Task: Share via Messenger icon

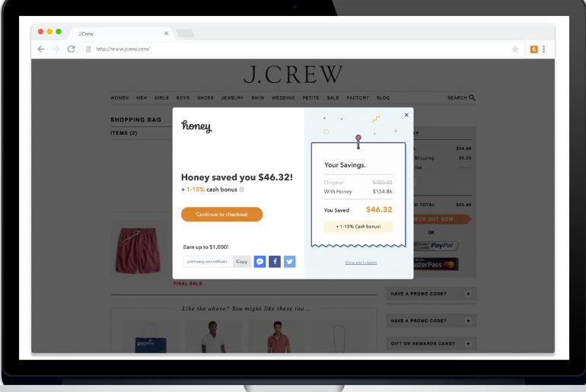Action: (260, 262)
